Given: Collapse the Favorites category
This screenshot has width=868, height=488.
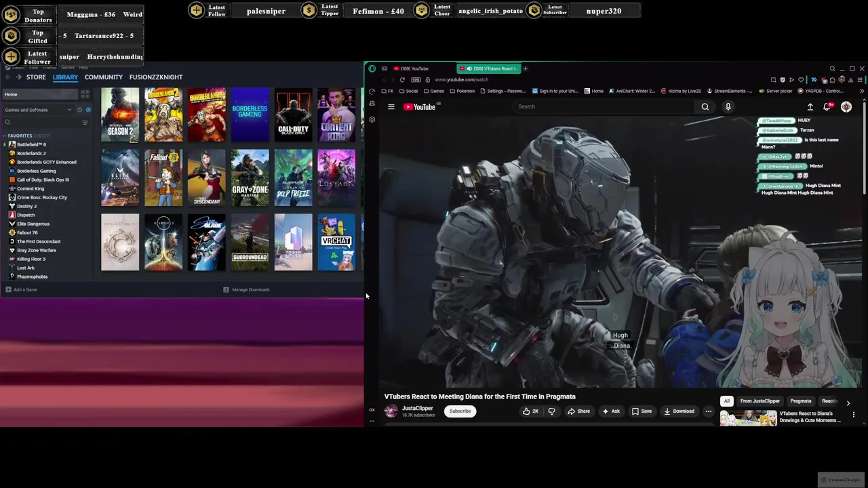Looking at the screenshot, I should tap(5, 136).
